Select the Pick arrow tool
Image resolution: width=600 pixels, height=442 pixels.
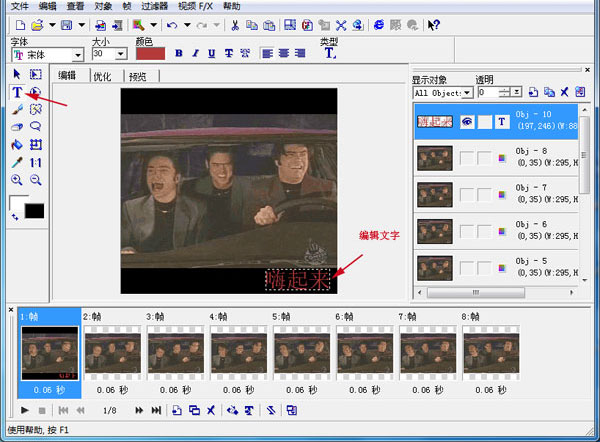17,74
